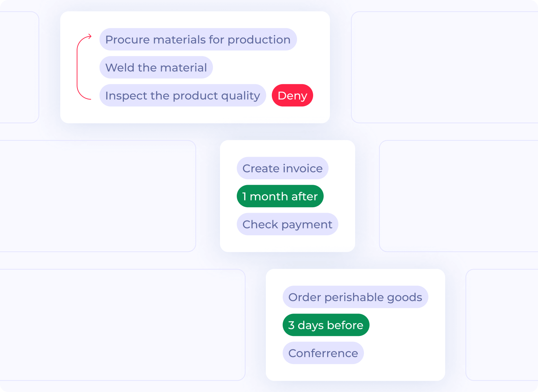Image resolution: width=538 pixels, height=392 pixels.
Task: Open the "Inspect the product quality" step
Action: (x=182, y=96)
